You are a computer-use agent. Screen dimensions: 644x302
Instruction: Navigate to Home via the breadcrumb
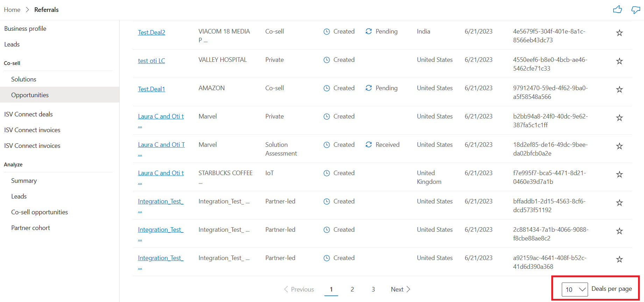12,10
